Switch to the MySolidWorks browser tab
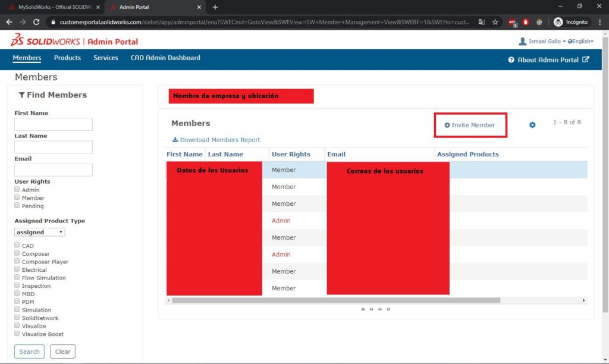 [54, 7]
